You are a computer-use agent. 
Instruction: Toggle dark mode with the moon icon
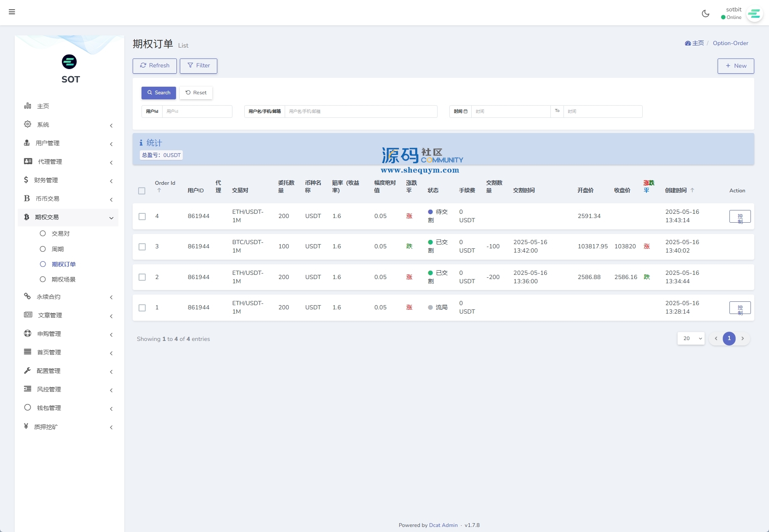coord(705,13)
